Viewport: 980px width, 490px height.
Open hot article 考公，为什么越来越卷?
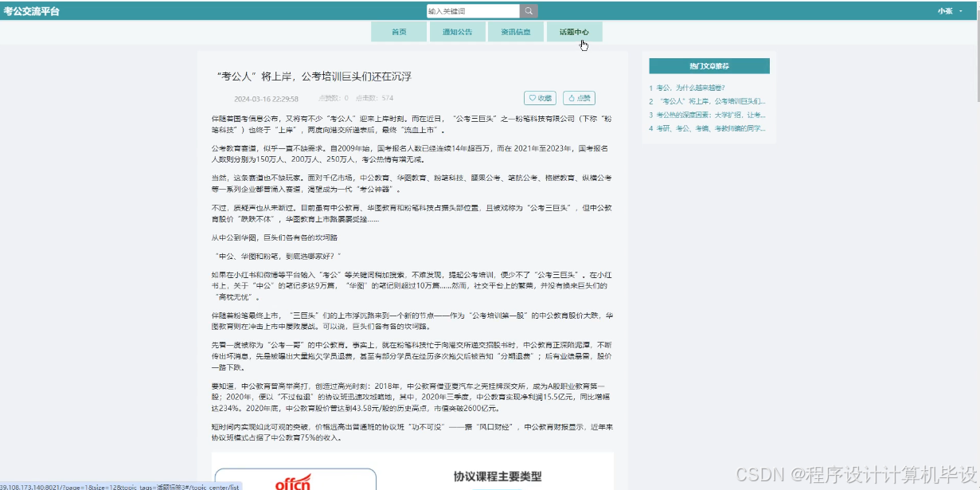[x=690, y=88]
